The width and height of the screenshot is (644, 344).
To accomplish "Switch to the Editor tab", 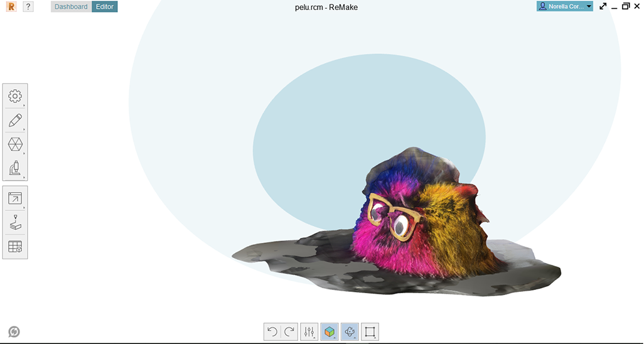I will click(x=105, y=6).
